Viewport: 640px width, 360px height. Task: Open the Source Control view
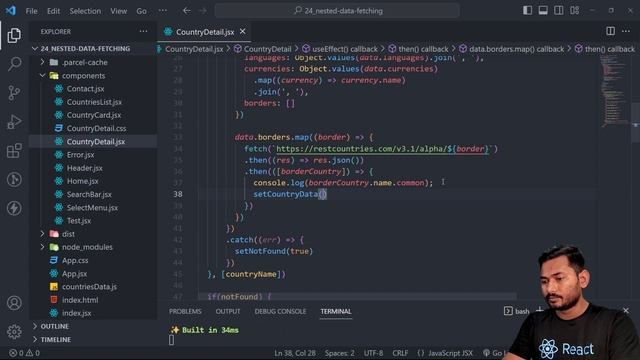coord(14,93)
